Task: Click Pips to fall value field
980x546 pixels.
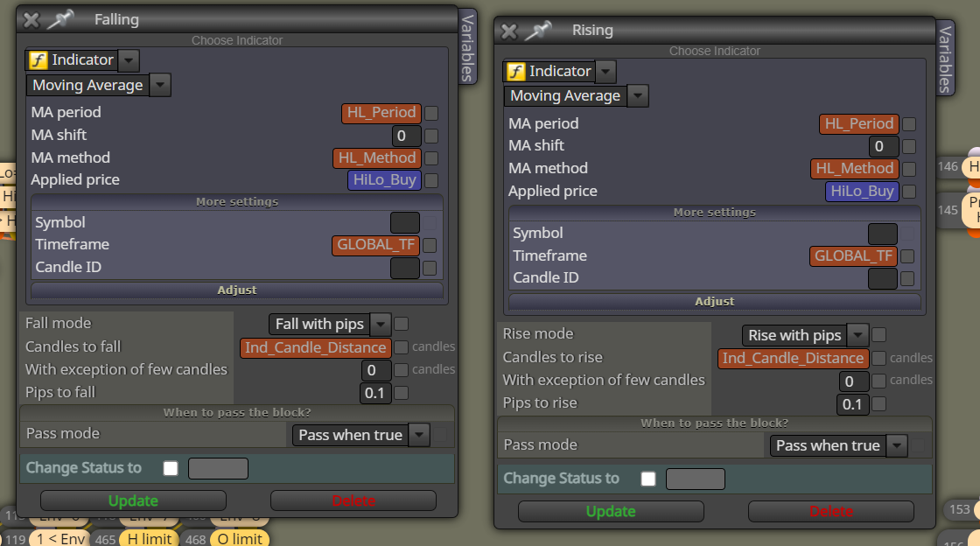Action: 375,393
